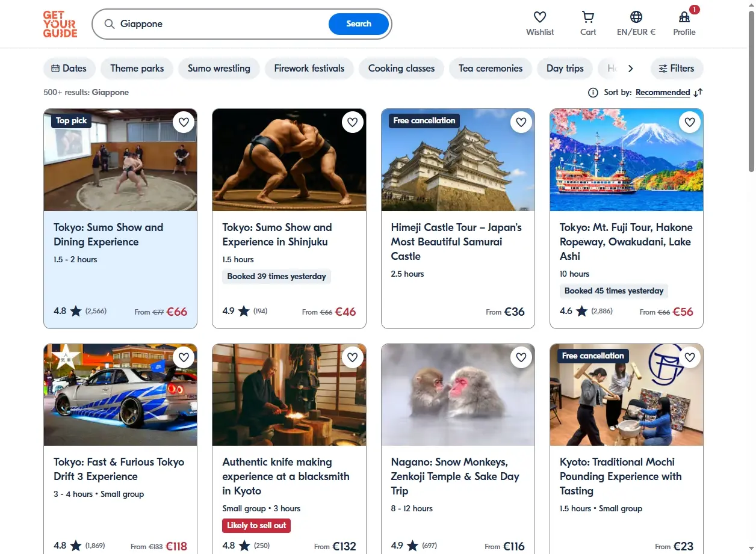Select the Theme parks filter chip

[137, 69]
